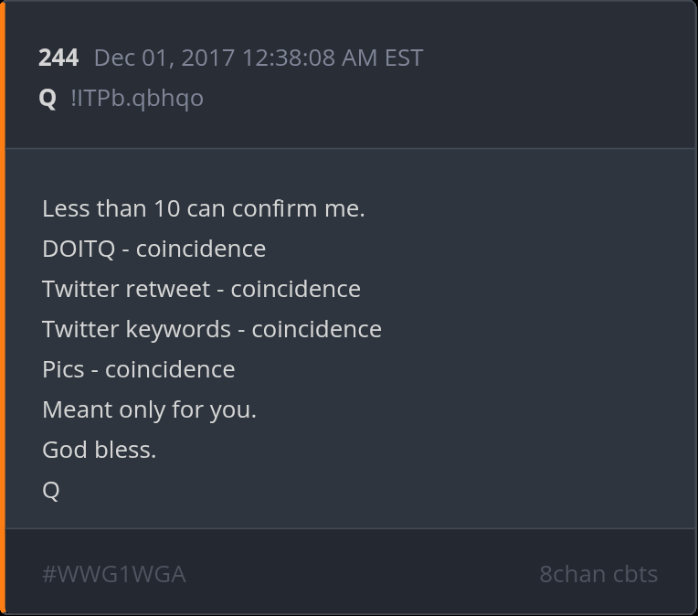Click the word "Pics"
Image resolution: width=698 pixels, height=616 pixels.
point(64,369)
